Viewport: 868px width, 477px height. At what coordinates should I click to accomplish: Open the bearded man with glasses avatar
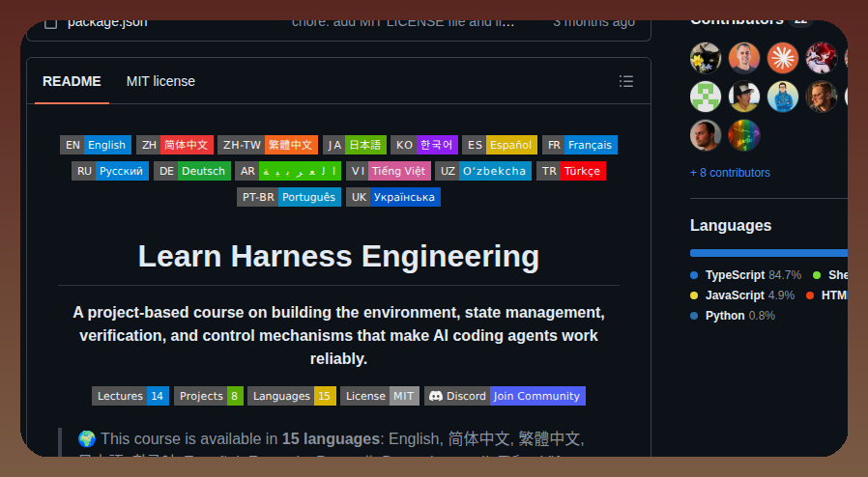pyautogui.click(x=822, y=97)
